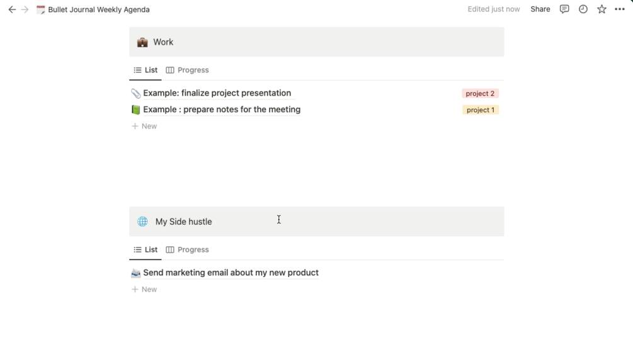Open Bullet Journal Weekly Agenda page title

[98, 9]
